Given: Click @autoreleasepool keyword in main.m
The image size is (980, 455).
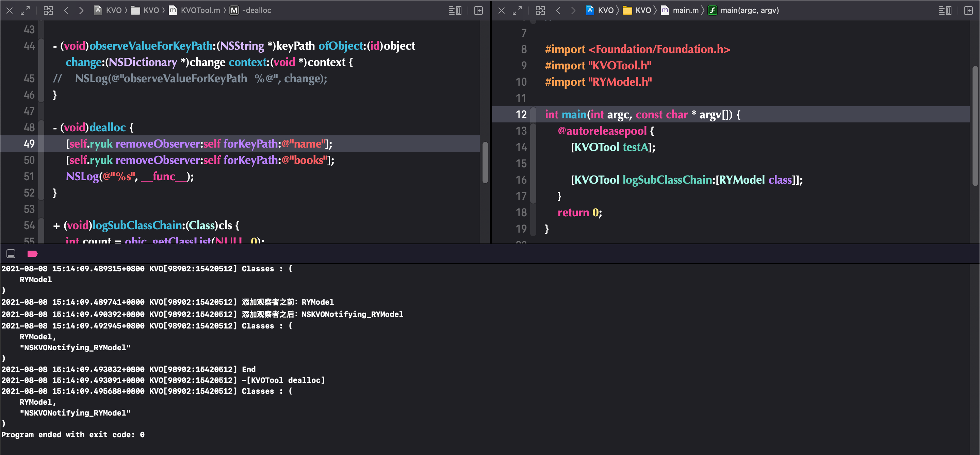Looking at the screenshot, I should pos(602,131).
